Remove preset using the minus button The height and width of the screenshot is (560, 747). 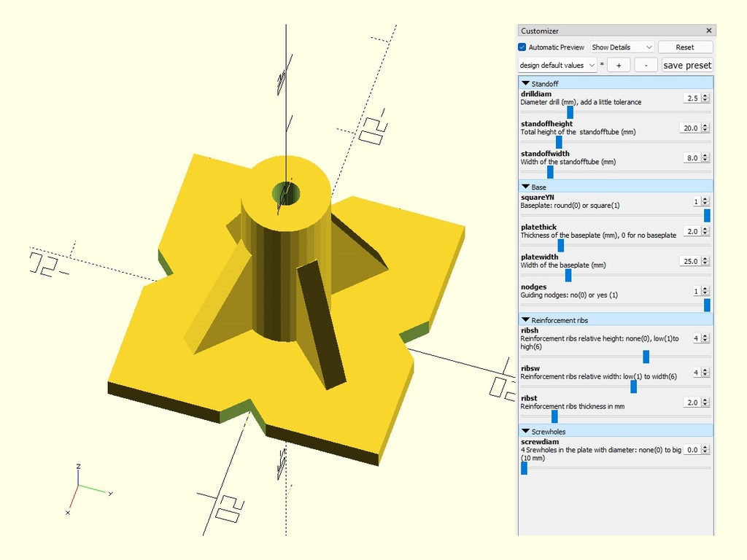pos(646,65)
